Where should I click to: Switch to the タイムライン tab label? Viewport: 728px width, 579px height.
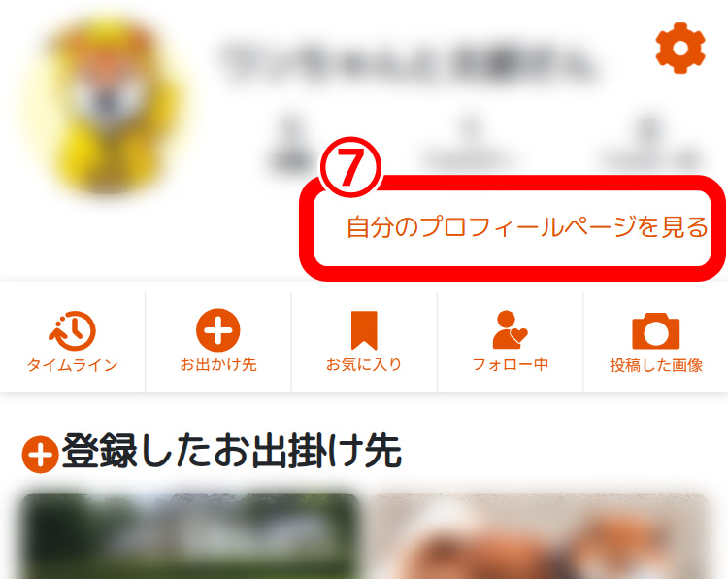click(x=73, y=365)
